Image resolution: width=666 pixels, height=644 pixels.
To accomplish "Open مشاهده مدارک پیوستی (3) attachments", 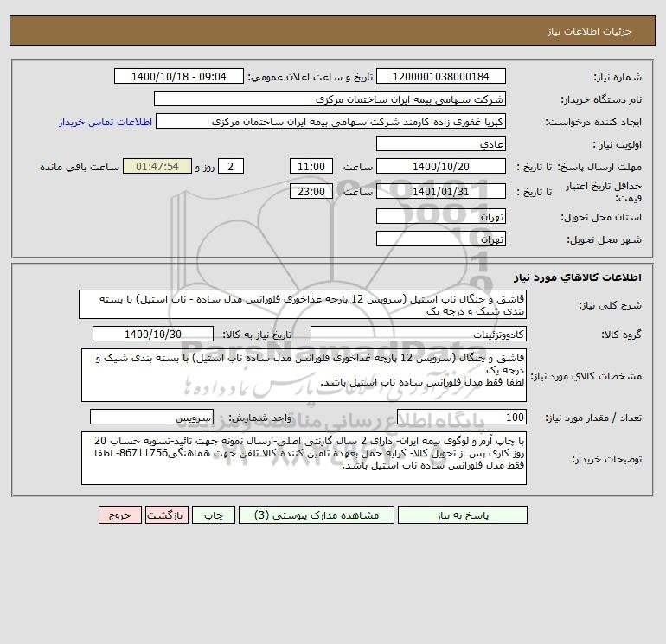I will pyautogui.click(x=317, y=515).
